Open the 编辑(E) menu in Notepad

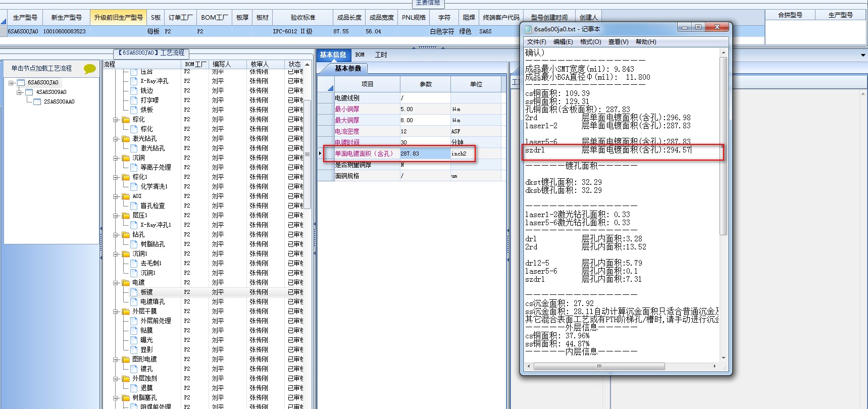(x=563, y=42)
